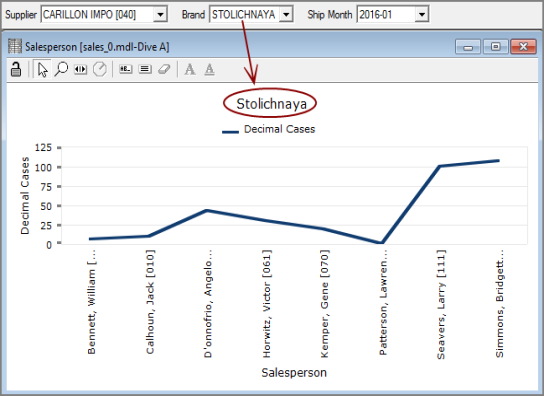The width and height of the screenshot is (544, 396).
Task: Click the Decimal Cases y-axis title
Action: (x=25, y=196)
